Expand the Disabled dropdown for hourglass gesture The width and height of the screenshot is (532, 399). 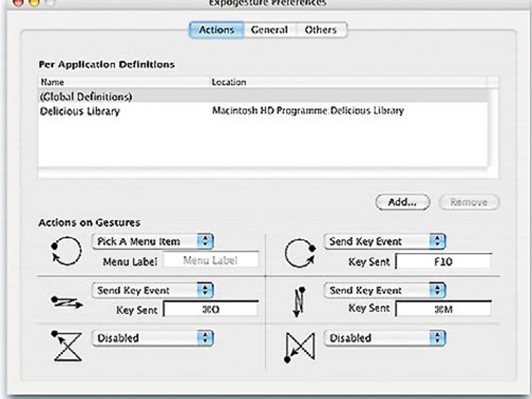pos(153,338)
